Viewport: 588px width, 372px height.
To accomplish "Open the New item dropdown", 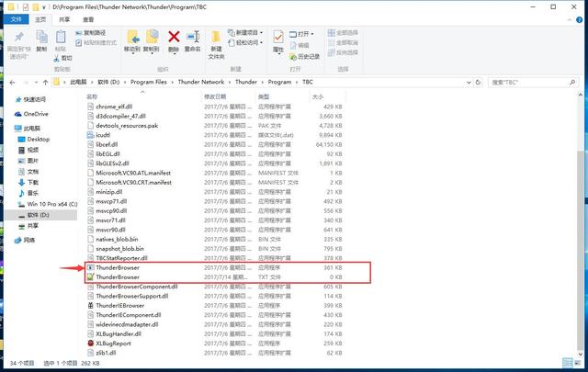I will (x=245, y=33).
